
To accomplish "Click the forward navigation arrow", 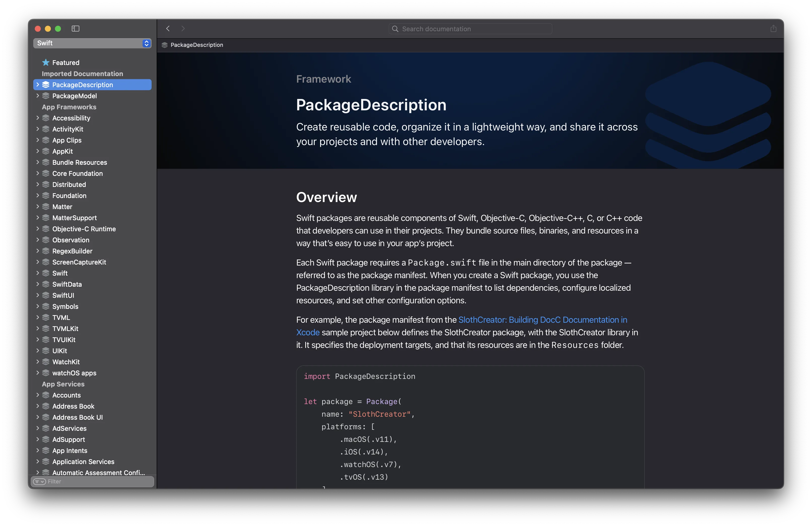I will (183, 29).
